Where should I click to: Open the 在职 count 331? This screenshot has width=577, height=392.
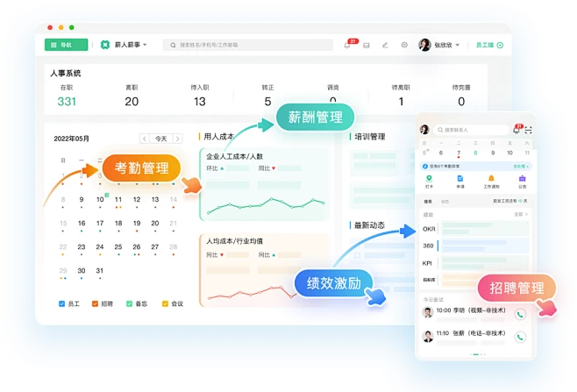tap(67, 101)
